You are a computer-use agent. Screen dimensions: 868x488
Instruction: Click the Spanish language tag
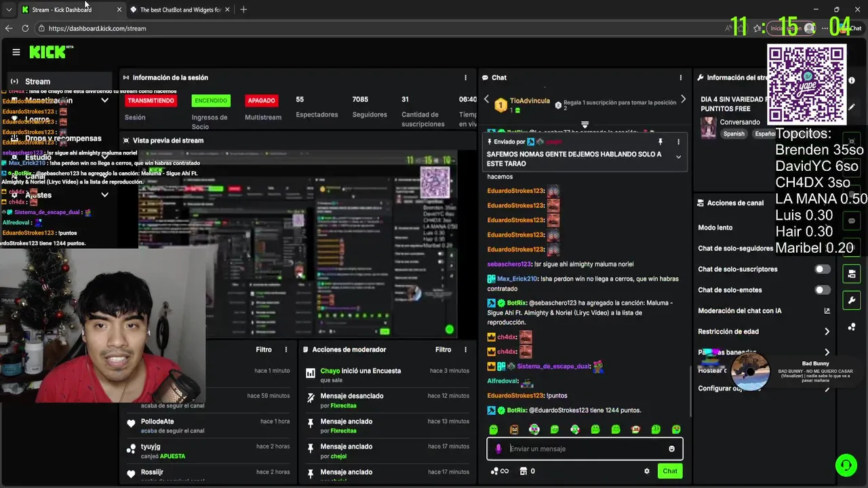(x=734, y=134)
